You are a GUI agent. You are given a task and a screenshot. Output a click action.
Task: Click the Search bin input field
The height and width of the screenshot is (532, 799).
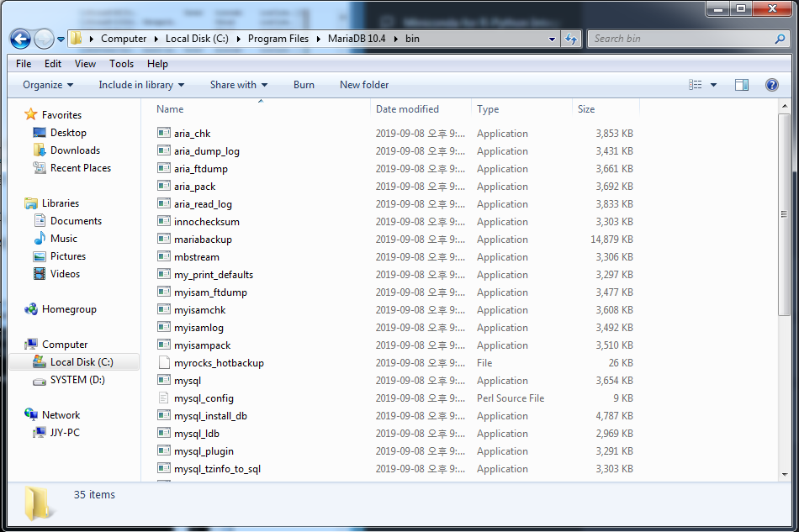681,39
